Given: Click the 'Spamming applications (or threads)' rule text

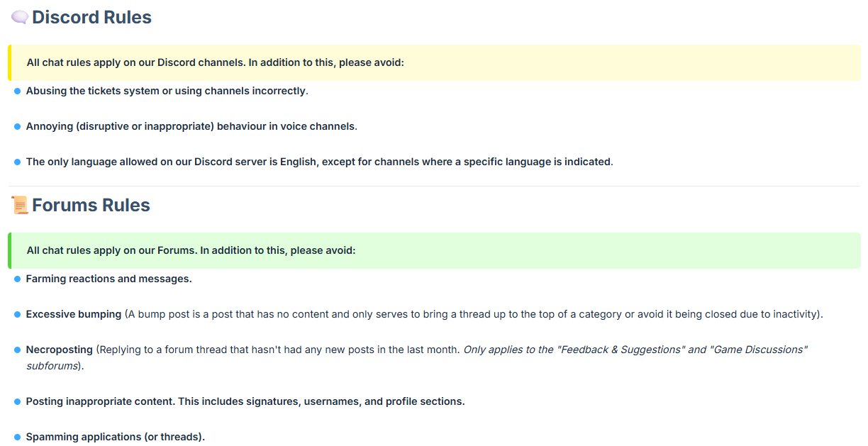Looking at the screenshot, I should (116, 437).
